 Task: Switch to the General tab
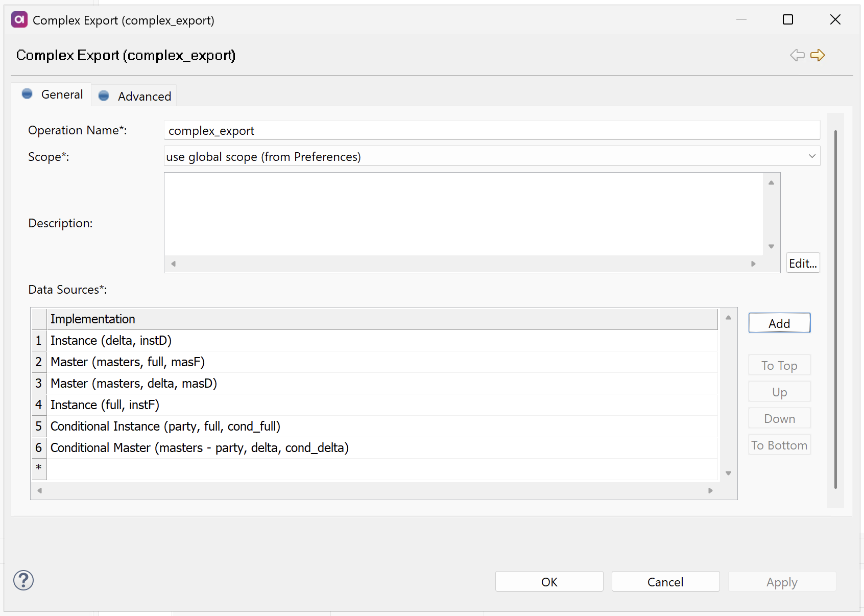pos(61,94)
